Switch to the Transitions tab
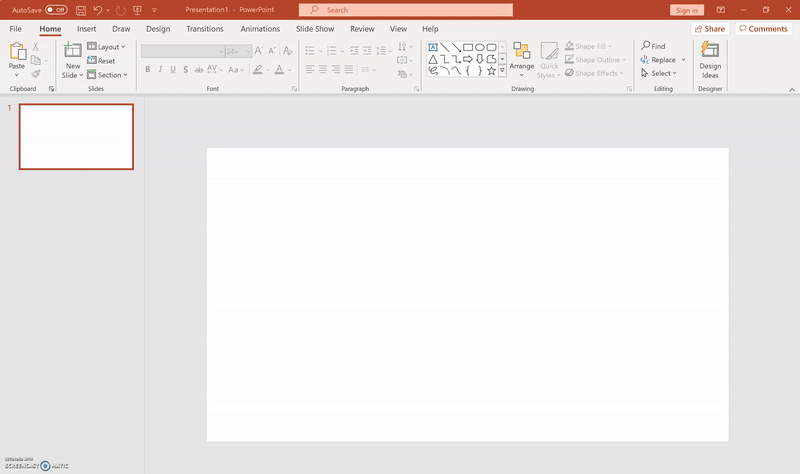Viewport: 800px width, 474px height. tap(205, 29)
